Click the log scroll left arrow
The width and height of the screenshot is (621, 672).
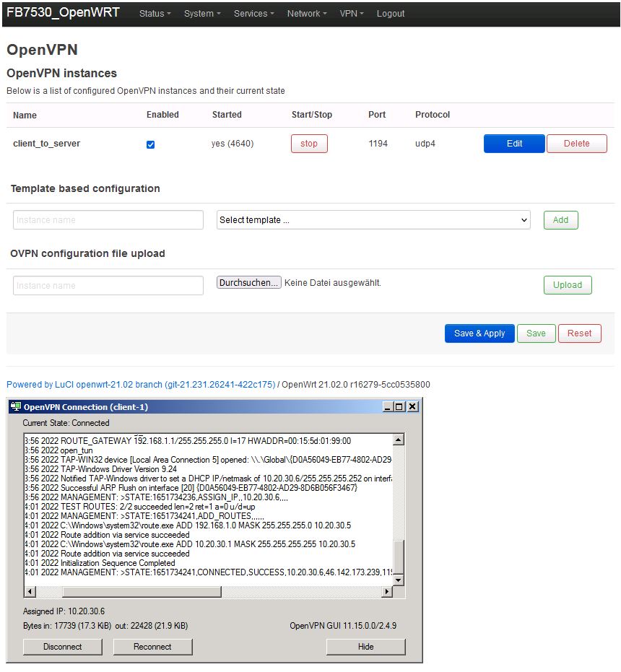tap(30, 592)
